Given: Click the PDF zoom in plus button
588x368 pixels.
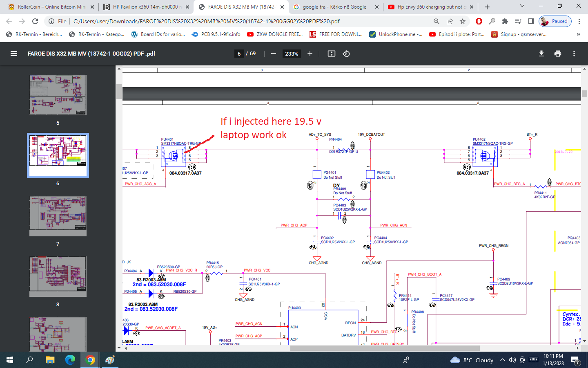Looking at the screenshot, I should (310, 54).
